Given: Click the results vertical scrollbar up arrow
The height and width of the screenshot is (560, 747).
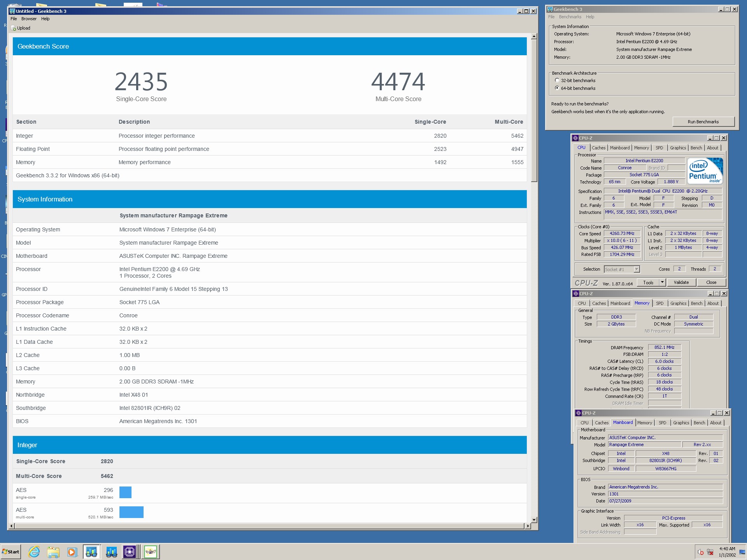Looking at the screenshot, I should 534,36.
